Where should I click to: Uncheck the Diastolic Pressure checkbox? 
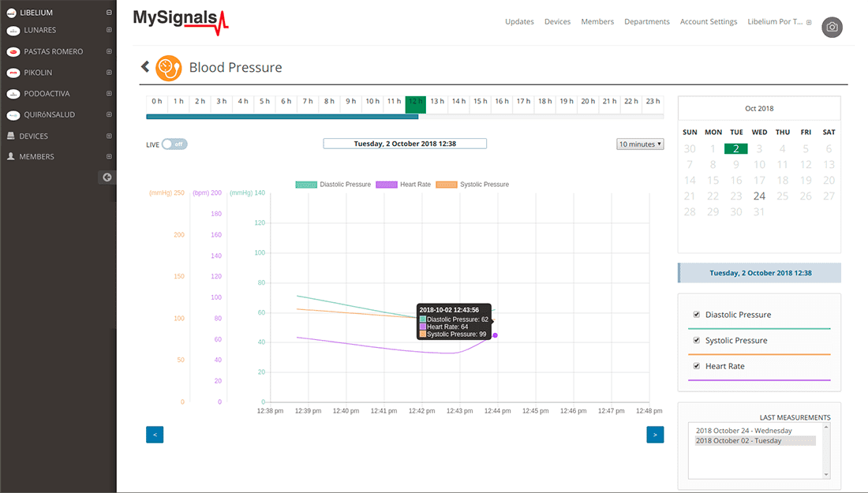coord(697,314)
